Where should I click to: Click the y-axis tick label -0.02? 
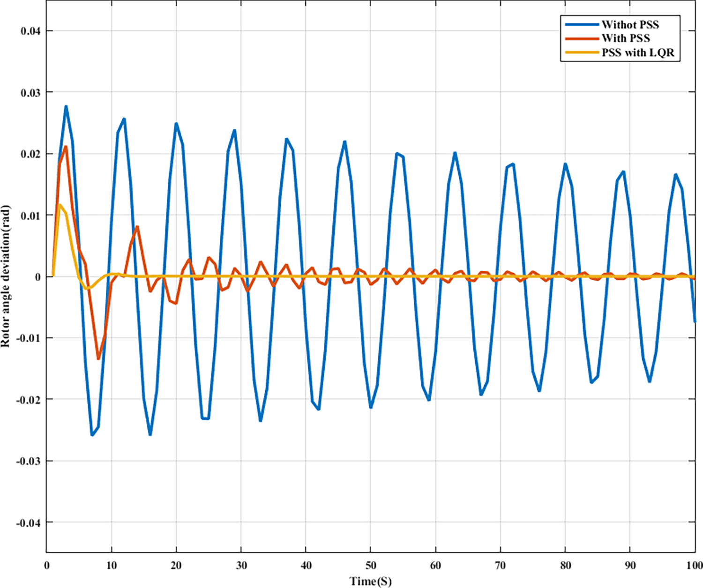click(x=29, y=400)
